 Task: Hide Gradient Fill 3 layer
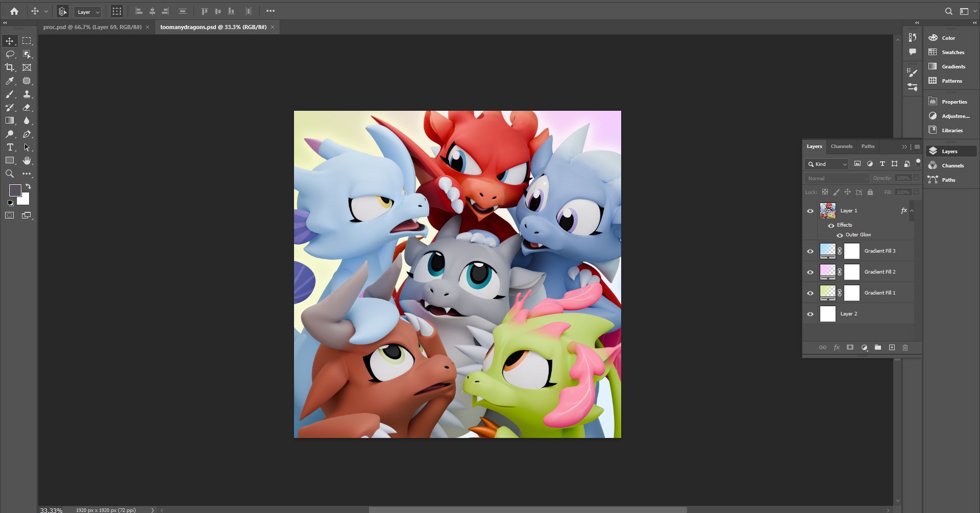click(x=810, y=251)
